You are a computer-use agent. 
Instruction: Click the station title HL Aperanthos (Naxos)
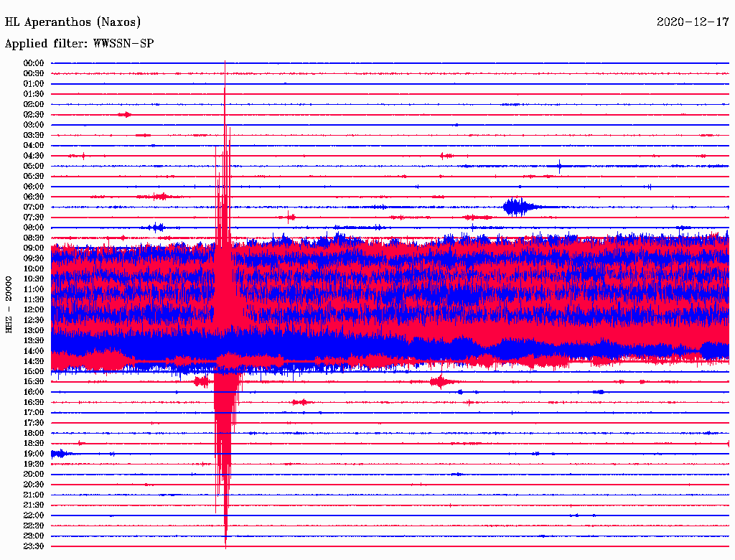pyautogui.click(x=72, y=22)
